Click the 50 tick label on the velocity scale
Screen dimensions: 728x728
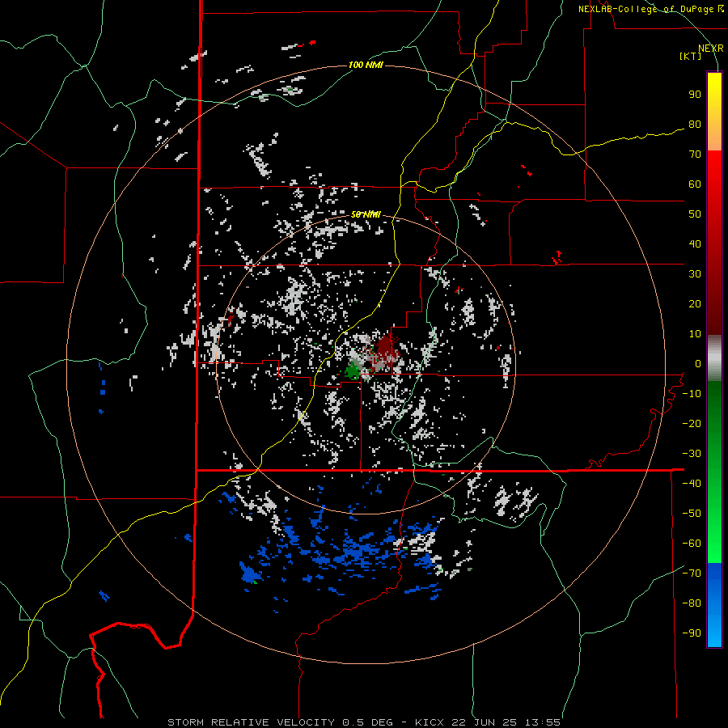pyautogui.click(x=695, y=214)
